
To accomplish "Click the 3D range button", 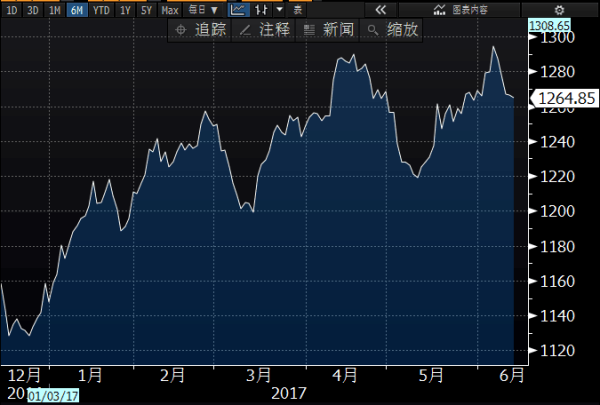I will (32, 10).
